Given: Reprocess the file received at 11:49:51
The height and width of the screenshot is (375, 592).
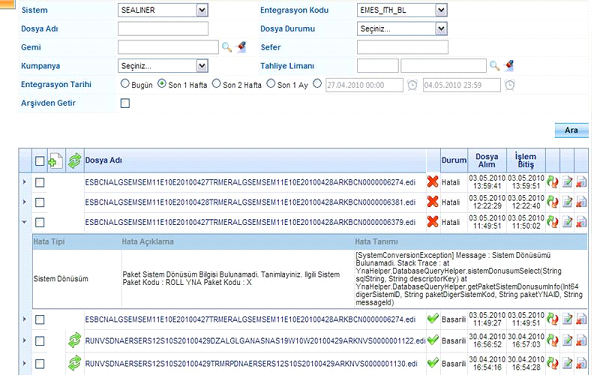Looking at the screenshot, I should pyautogui.click(x=552, y=222).
